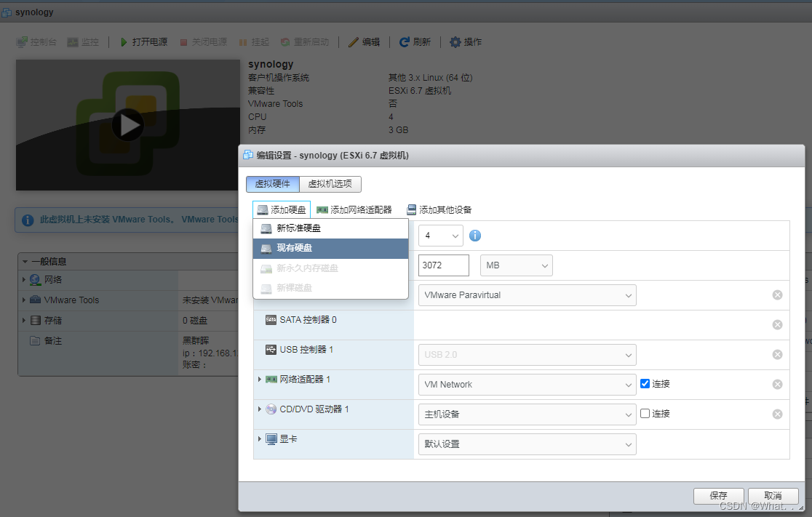Expand the 网络适配器 1 row
The width and height of the screenshot is (812, 517).
tap(260, 380)
